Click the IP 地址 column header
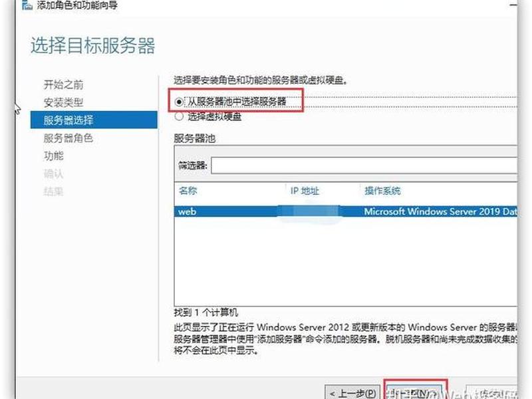532x399 pixels. point(305,191)
